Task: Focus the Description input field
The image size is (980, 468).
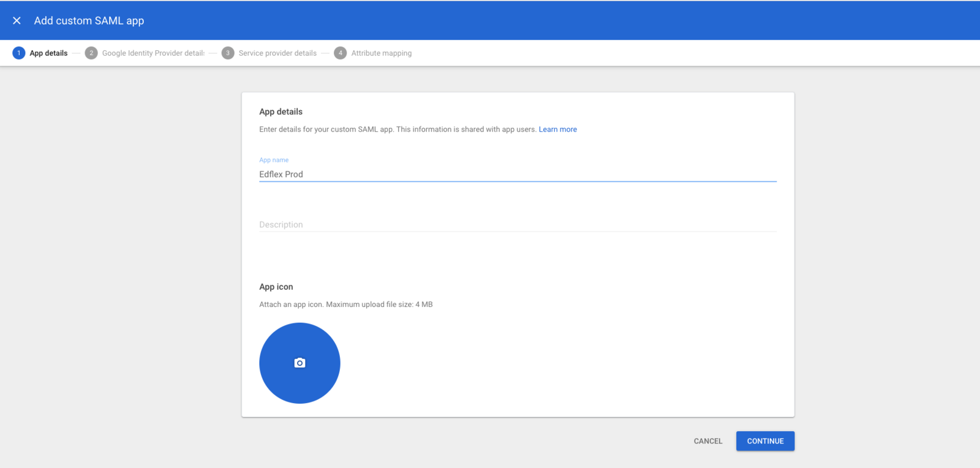Action: pos(518,225)
